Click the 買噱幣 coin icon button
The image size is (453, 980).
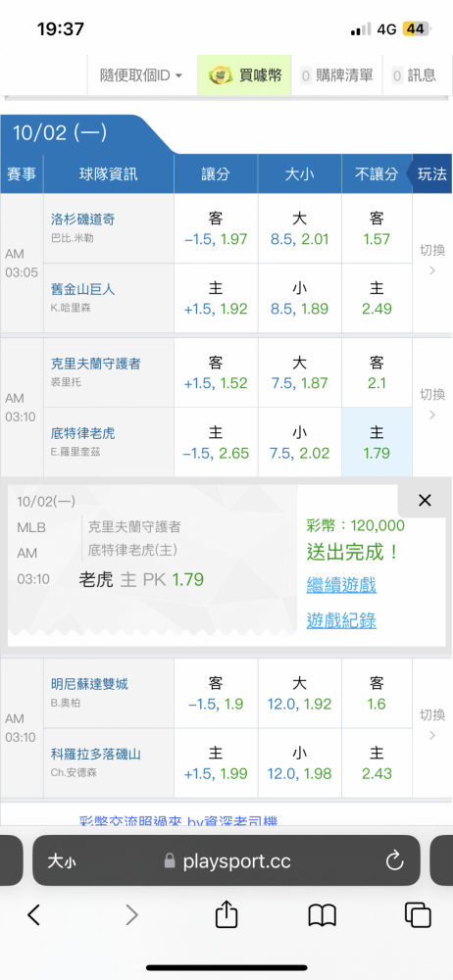click(245, 75)
